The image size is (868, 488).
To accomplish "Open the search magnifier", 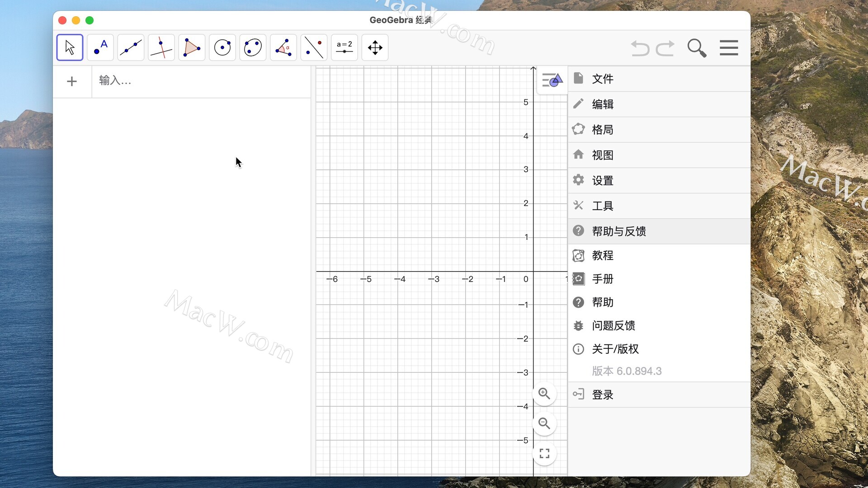I will coord(697,48).
